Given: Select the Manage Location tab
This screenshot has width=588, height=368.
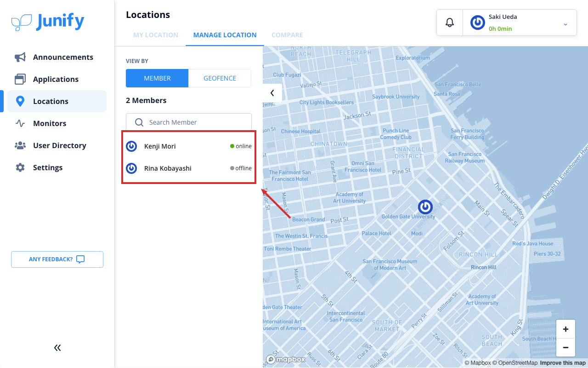Looking at the screenshot, I should tap(225, 35).
